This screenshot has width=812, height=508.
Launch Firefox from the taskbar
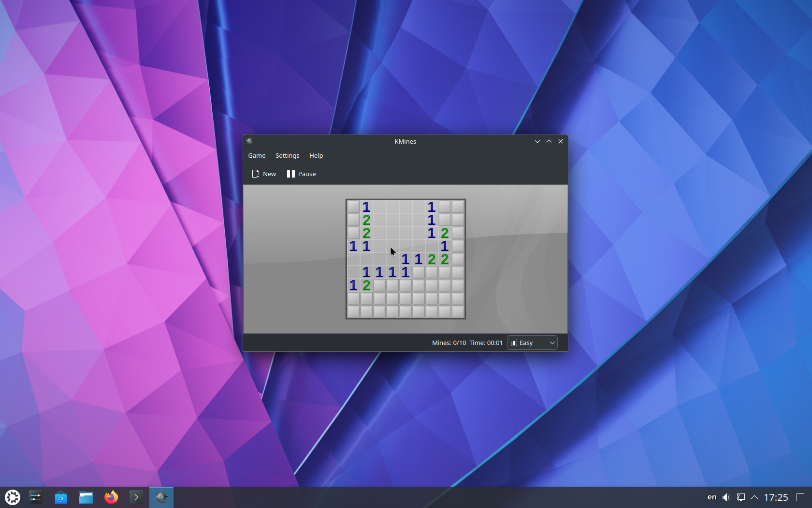(111, 497)
